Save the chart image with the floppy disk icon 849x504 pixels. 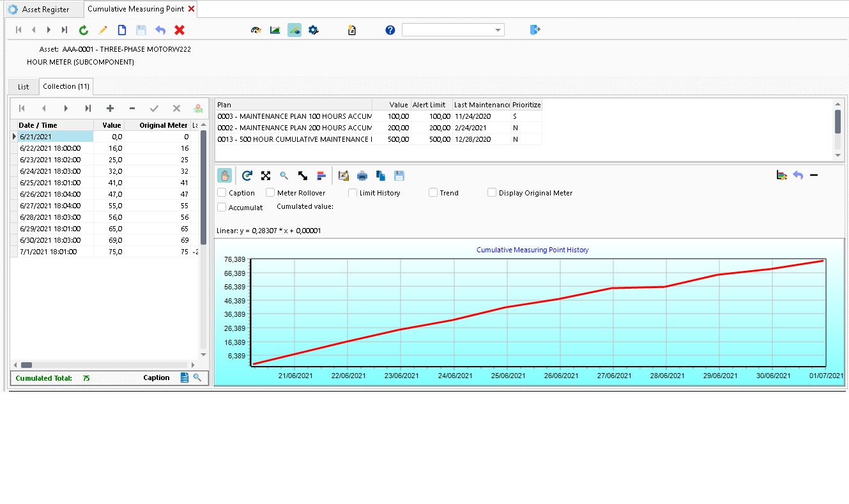click(398, 175)
